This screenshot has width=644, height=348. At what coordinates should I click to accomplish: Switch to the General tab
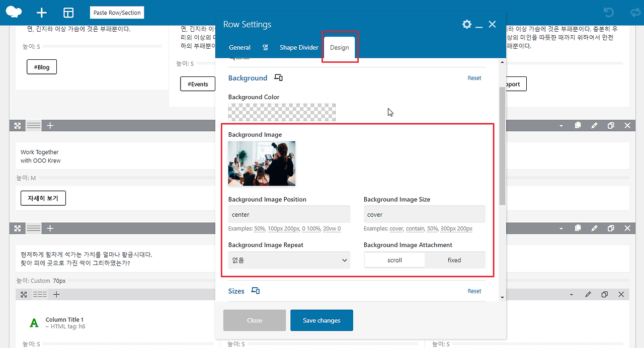(x=239, y=47)
